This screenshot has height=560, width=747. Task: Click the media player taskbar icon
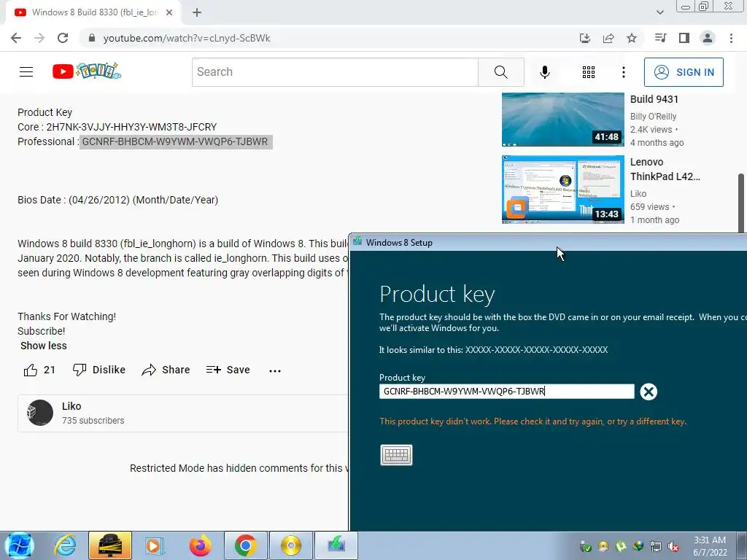point(155,545)
